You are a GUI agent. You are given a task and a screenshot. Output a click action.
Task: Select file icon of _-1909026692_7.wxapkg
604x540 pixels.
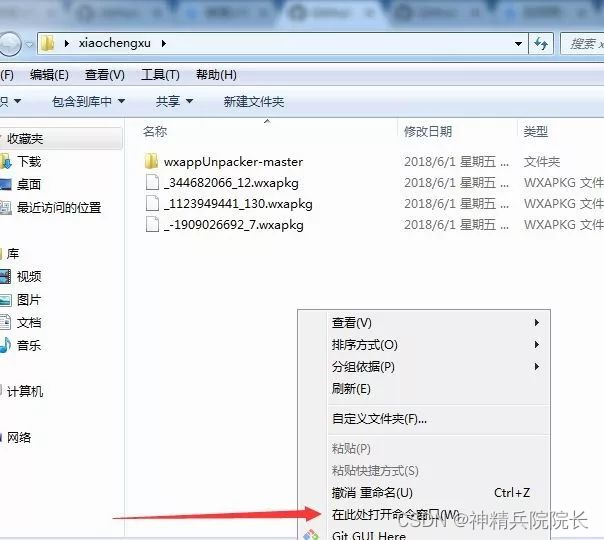coord(152,224)
